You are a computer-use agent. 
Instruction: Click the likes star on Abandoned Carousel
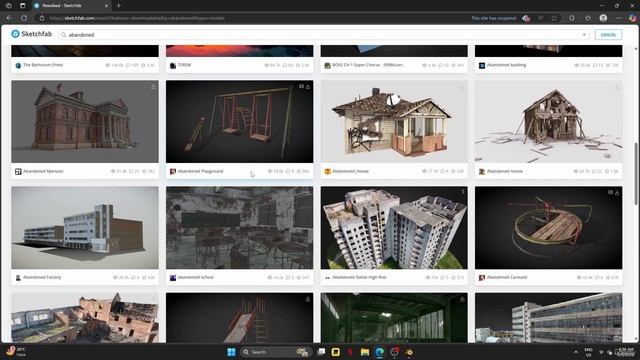click(608, 278)
